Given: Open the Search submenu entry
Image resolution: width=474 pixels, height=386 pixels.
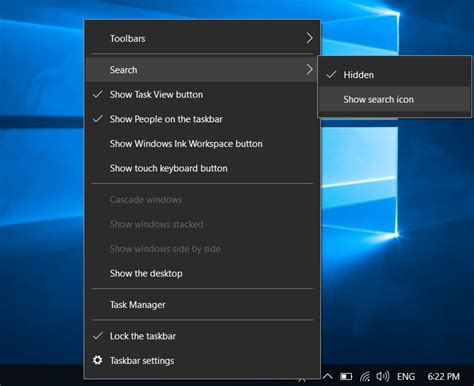Looking at the screenshot, I should coord(202,70).
